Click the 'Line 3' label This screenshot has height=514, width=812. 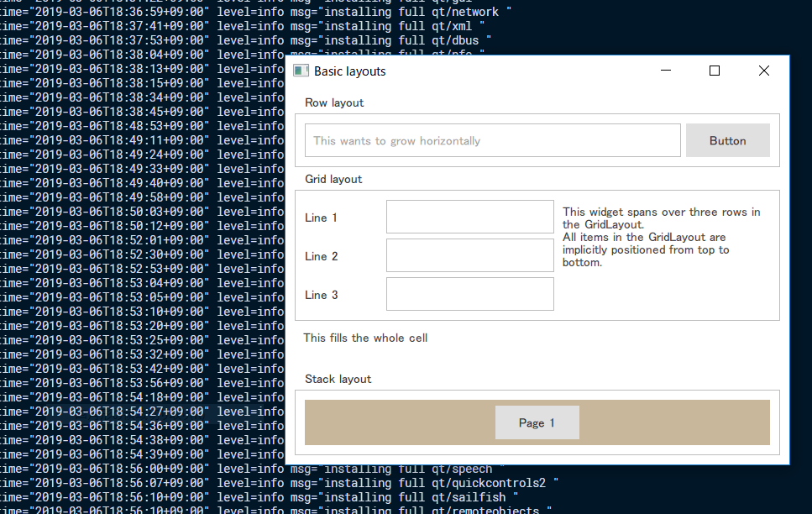pos(321,295)
